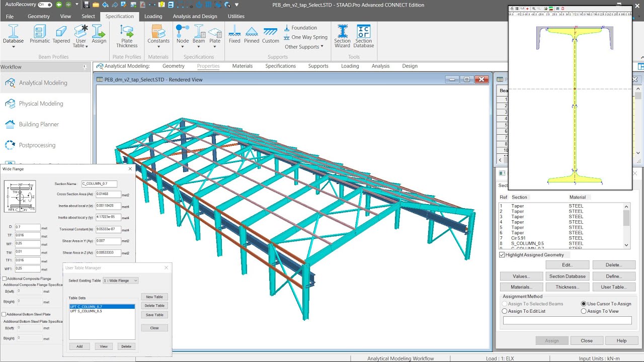Click the green forward navigation arrow
The image size is (644, 362).
(x=68, y=5)
